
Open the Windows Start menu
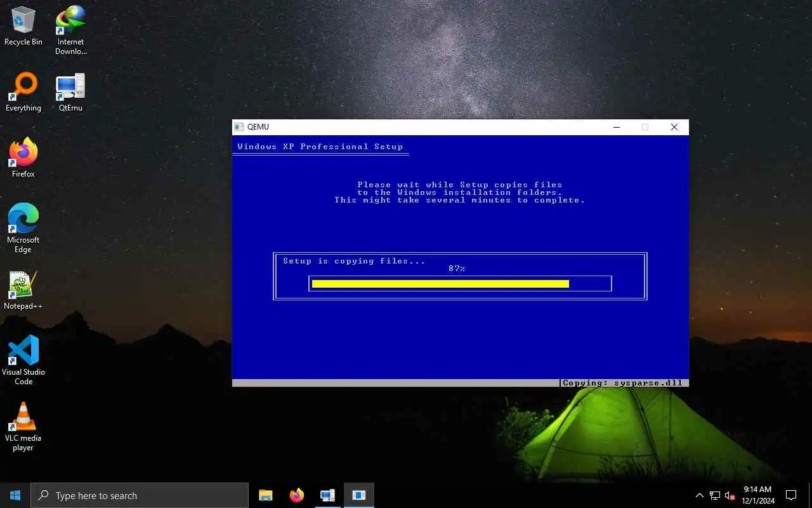(15, 495)
